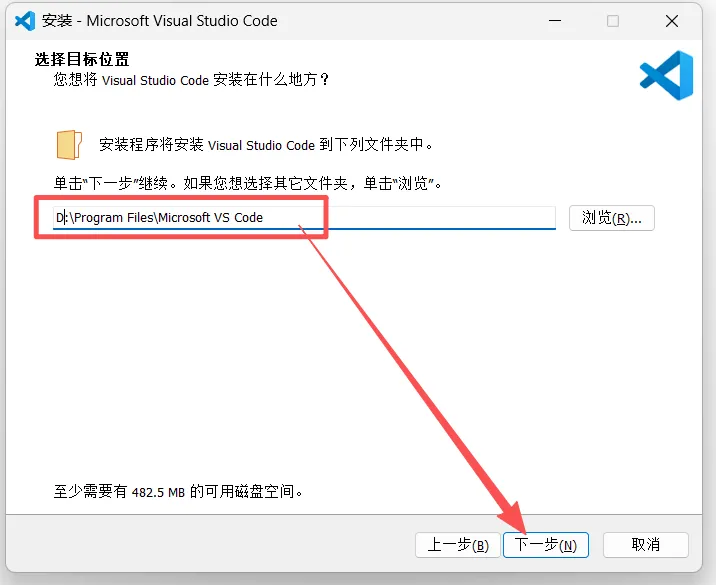
Task: Click the instruction text starting 单击"下一步"继续
Action: (x=247, y=184)
